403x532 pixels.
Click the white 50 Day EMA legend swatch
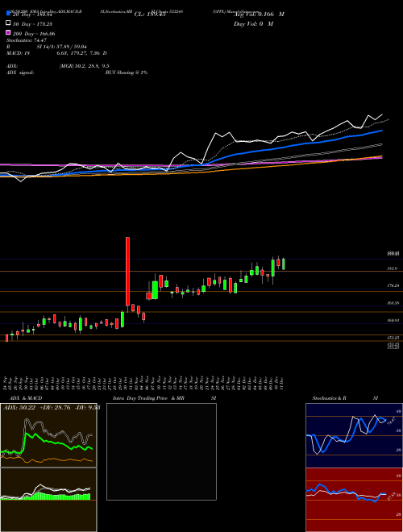tap(8, 23)
